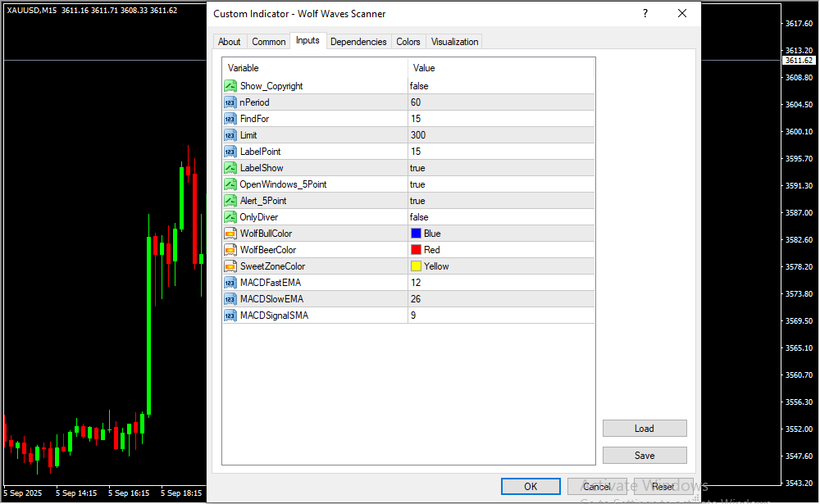Switch to the Colors tab
820x504 pixels.
tap(408, 42)
